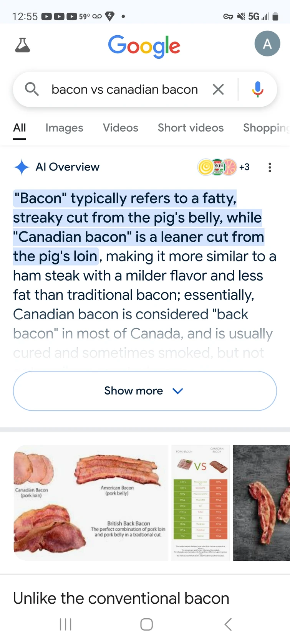The image size is (290, 644).
Task: Open the Short videos tab
Action: tap(191, 128)
